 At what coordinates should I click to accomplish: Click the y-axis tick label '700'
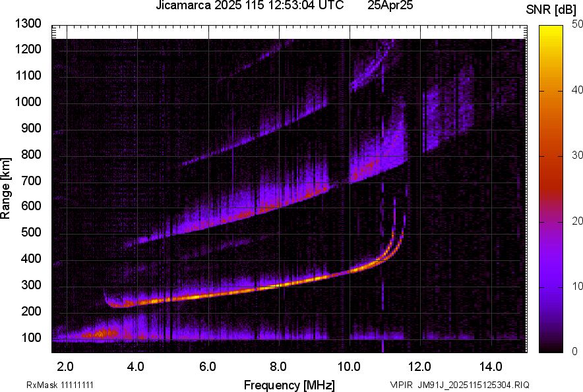(31, 181)
